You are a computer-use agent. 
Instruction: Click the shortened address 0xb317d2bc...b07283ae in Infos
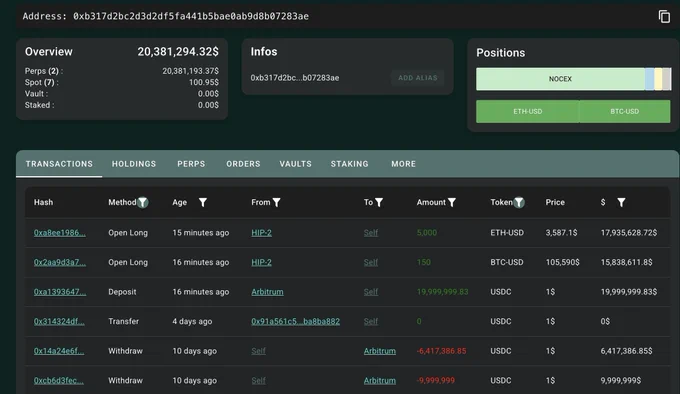294,78
